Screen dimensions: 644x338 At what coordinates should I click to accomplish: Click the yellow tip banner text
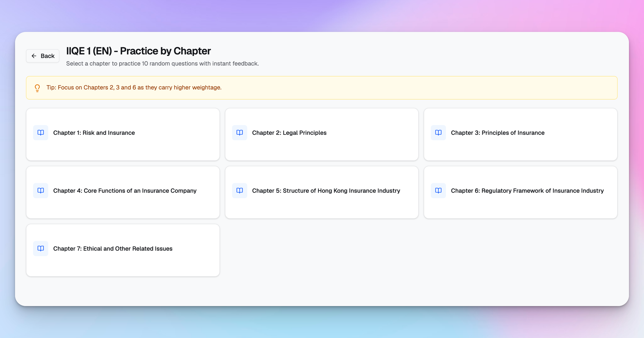tap(134, 87)
